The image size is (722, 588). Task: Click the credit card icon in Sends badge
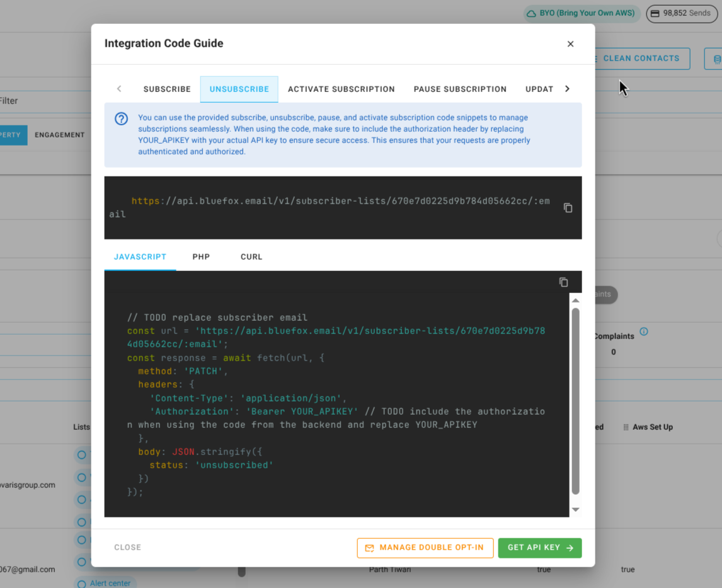[655, 13]
